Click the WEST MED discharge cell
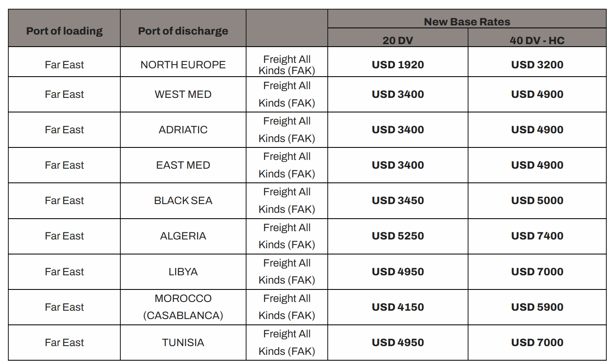The width and height of the screenshot is (613, 364). click(x=183, y=95)
